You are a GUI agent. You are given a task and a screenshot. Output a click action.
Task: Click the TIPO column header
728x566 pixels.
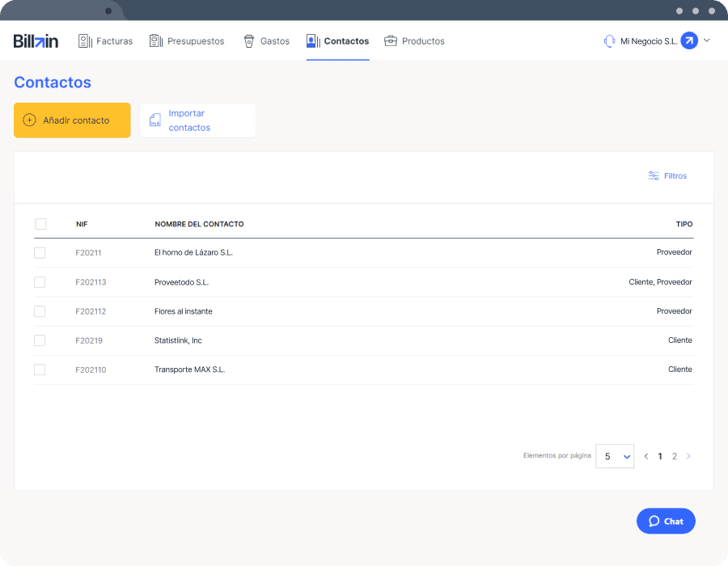click(x=684, y=224)
